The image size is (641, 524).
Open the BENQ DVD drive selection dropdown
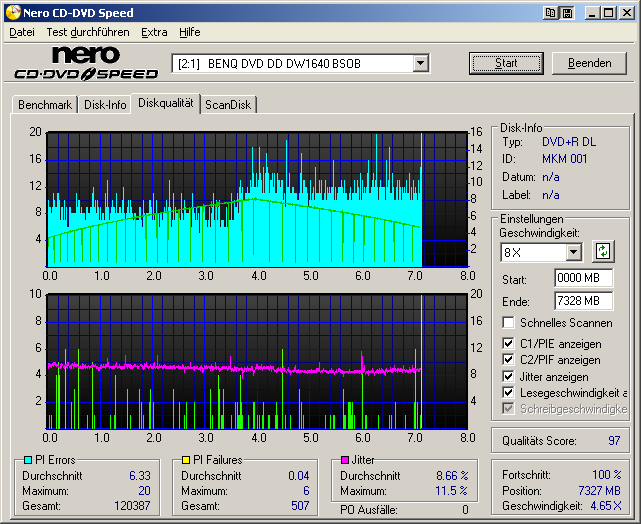(x=420, y=63)
